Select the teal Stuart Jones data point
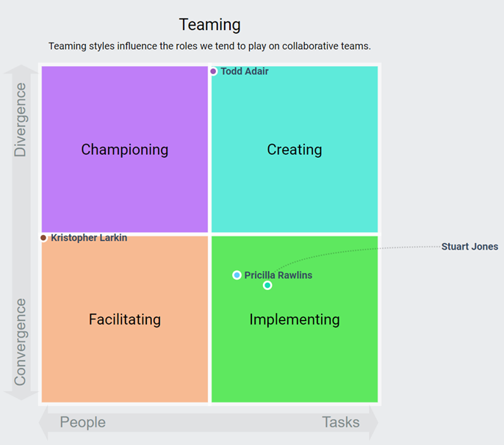This screenshot has width=504, height=445. click(x=267, y=286)
